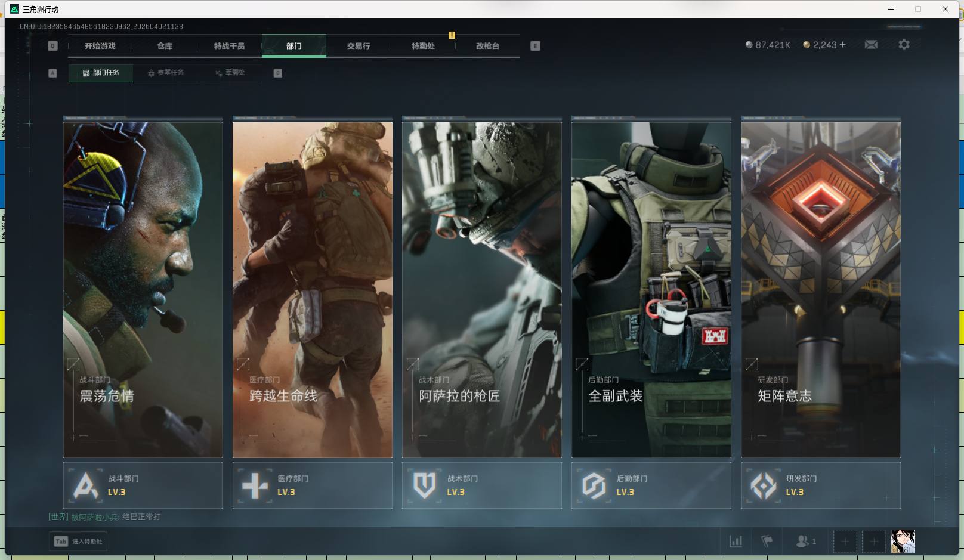Switch to the 仓库 tab
Screen dimensions: 964x560
coord(165,46)
